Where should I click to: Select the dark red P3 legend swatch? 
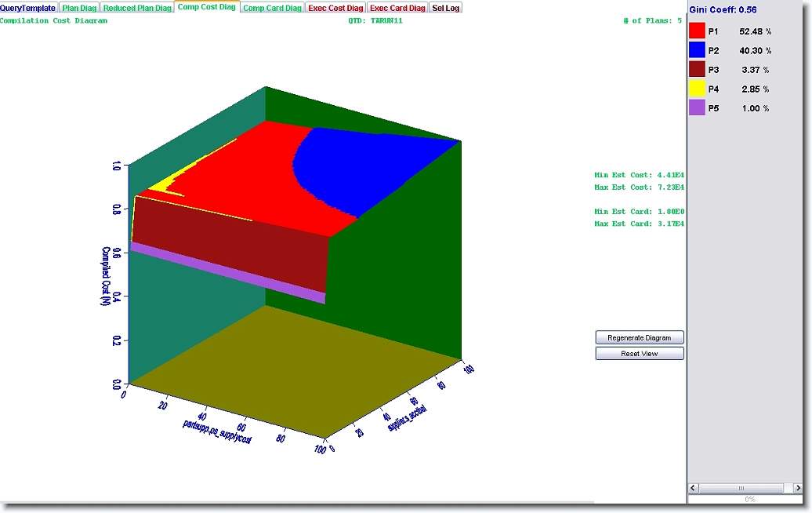point(697,70)
